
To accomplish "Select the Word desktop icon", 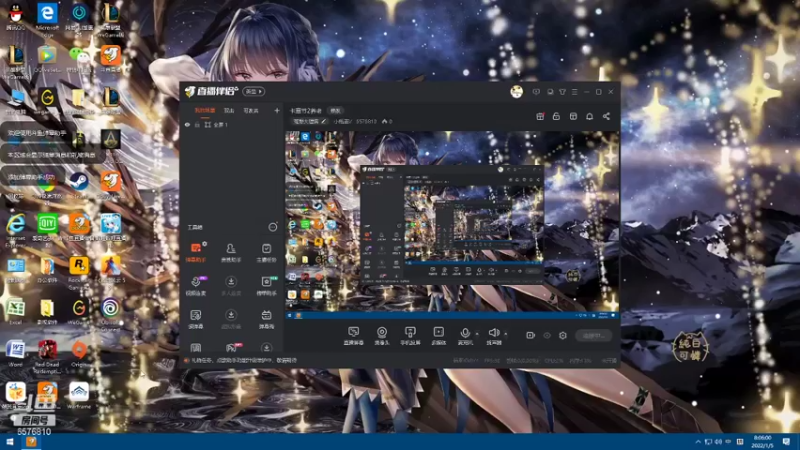I will (x=15, y=354).
